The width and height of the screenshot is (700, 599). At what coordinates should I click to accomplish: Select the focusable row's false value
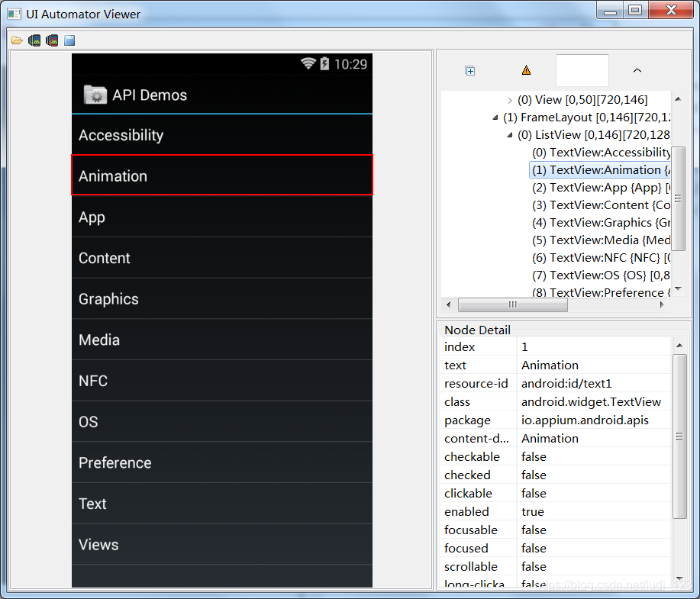point(593,530)
